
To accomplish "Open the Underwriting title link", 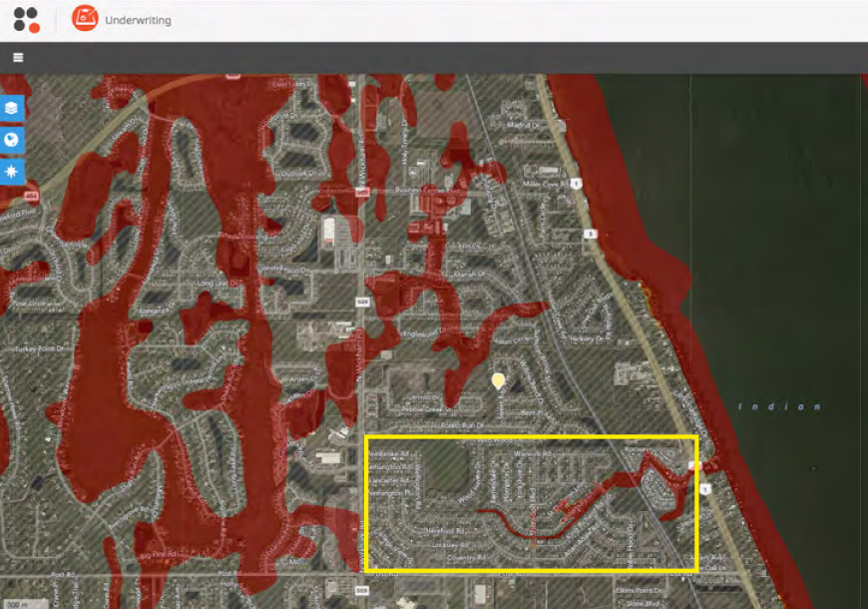I will (x=138, y=20).
